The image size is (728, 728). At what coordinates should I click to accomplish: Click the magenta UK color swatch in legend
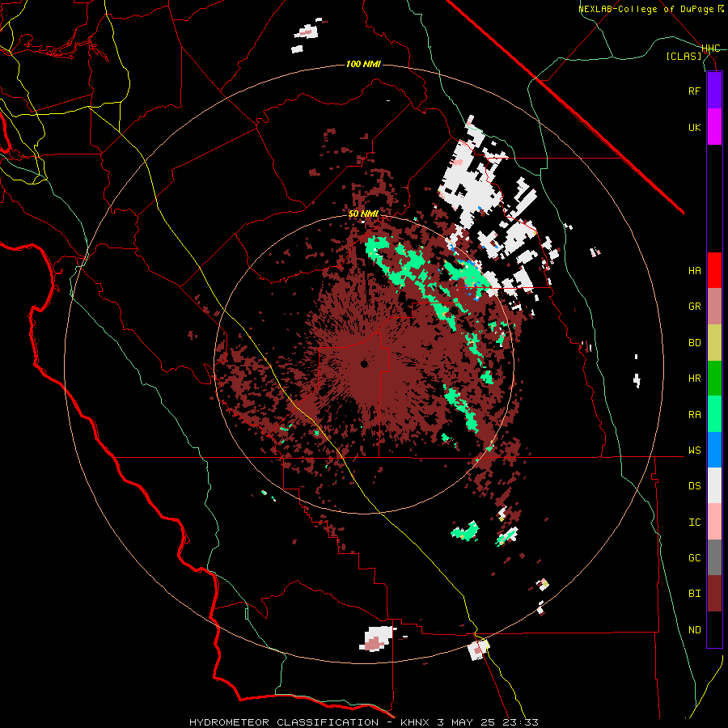coord(714,127)
